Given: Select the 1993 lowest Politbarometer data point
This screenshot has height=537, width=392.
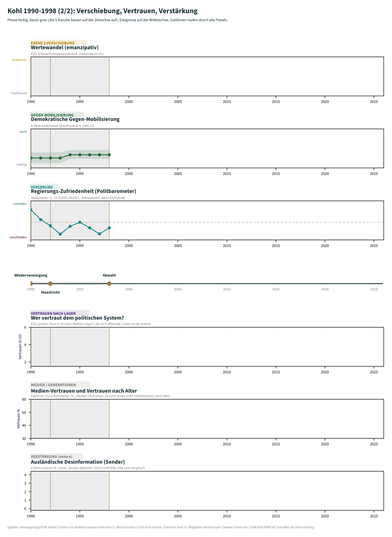Looking at the screenshot, I should [60, 234].
